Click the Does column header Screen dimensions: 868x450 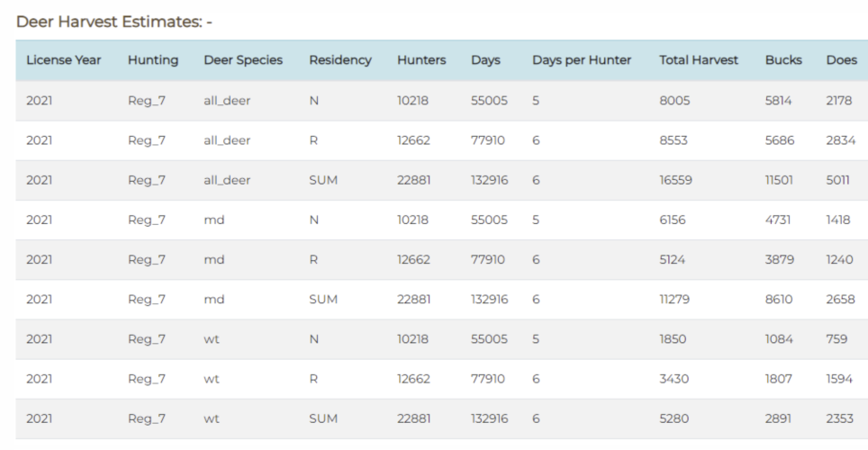(841, 59)
